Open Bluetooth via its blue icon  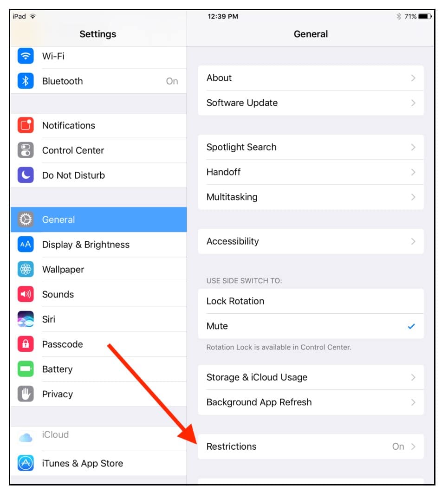pyautogui.click(x=26, y=81)
